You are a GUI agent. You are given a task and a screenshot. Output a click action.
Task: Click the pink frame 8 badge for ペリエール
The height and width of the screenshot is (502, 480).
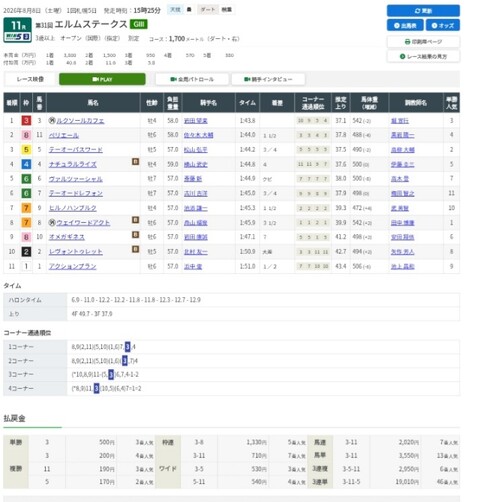point(26,135)
